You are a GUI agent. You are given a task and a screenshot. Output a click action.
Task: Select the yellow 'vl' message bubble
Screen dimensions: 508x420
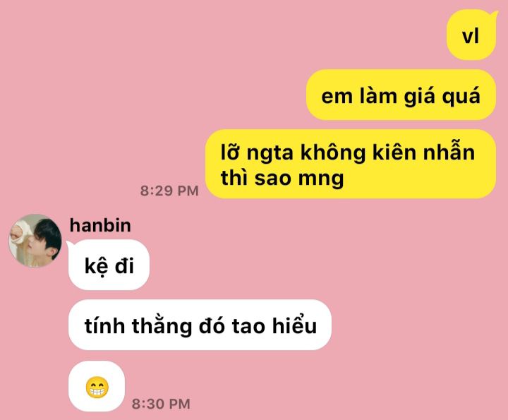click(x=471, y=35)
